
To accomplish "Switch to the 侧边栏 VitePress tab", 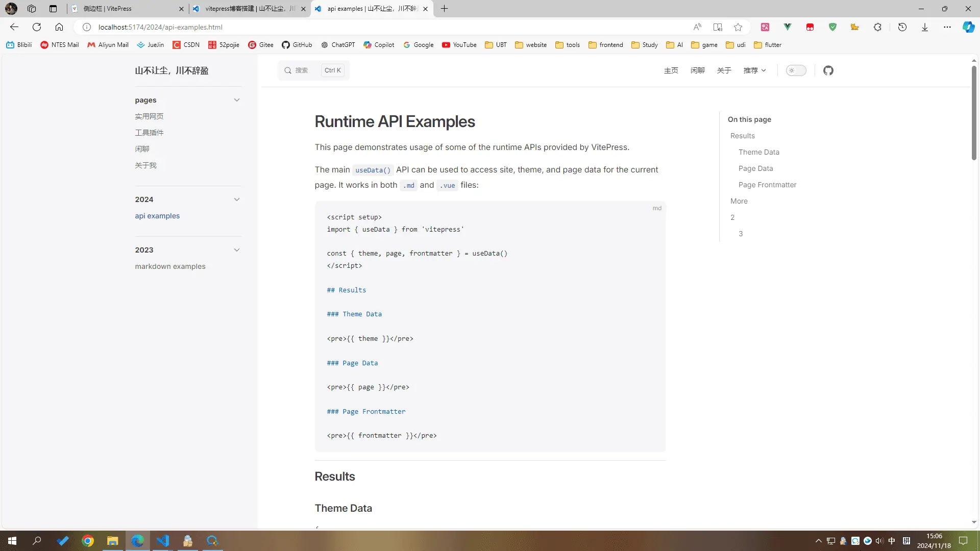I will pyautogui.click(x=125, y=9).
